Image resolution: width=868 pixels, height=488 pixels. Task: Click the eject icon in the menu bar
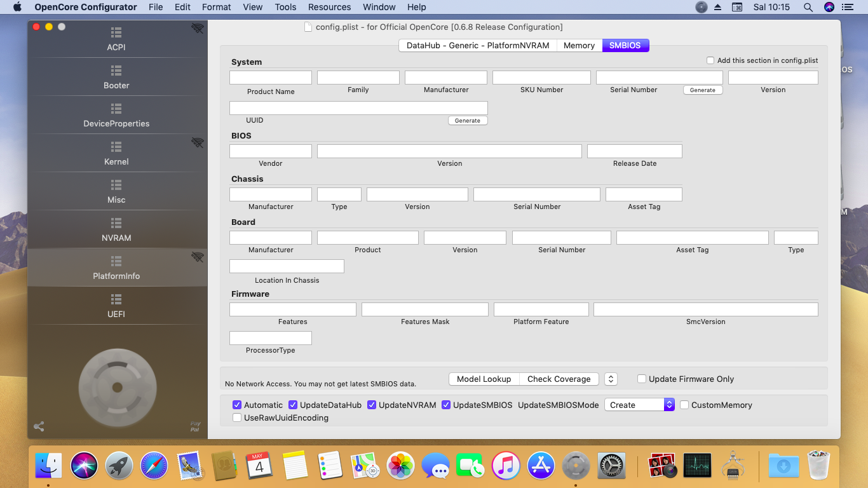click(718, 7)
